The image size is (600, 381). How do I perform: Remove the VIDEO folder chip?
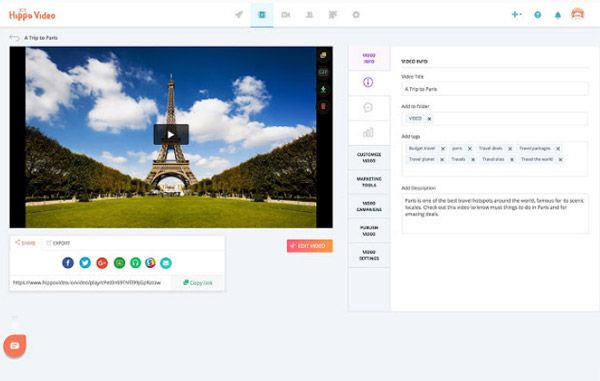point(429,119)
